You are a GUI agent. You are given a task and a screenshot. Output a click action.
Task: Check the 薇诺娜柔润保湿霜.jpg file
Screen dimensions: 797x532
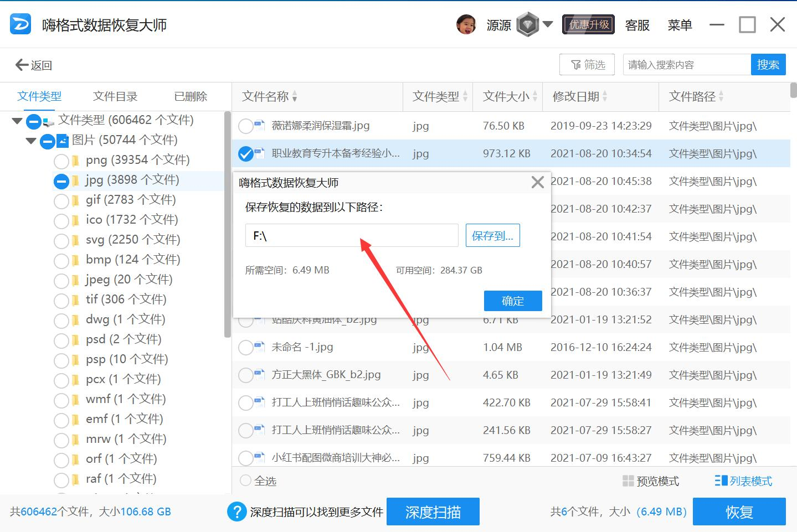pos(245,126)
